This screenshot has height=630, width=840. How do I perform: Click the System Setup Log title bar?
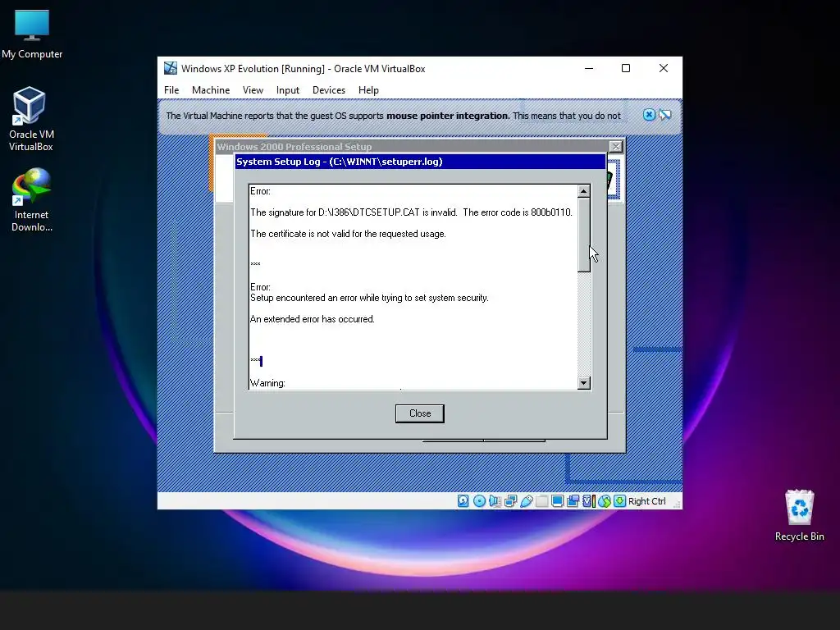pyautogui.click(x=421, y=162)
